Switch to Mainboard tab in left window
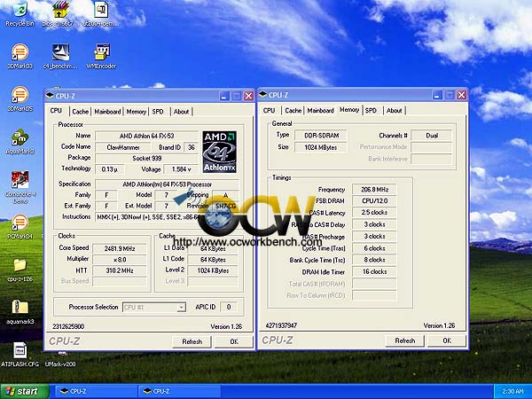The height and width of the screenshot is (399, 532). 107,112
